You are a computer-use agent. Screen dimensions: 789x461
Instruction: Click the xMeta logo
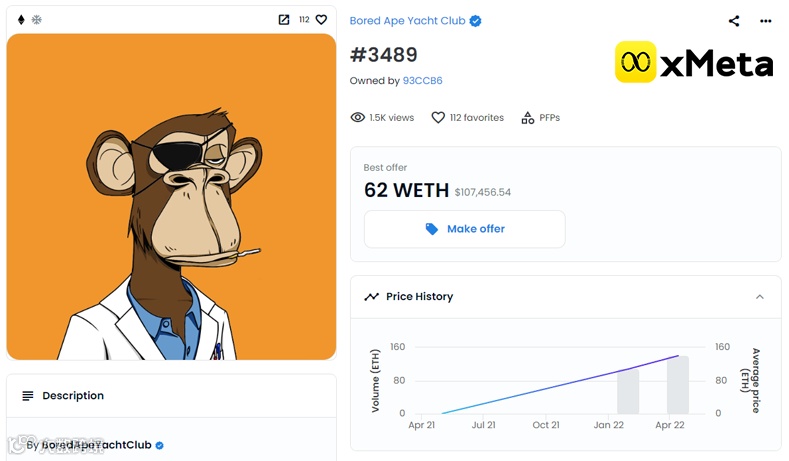[x=695, y=63]
